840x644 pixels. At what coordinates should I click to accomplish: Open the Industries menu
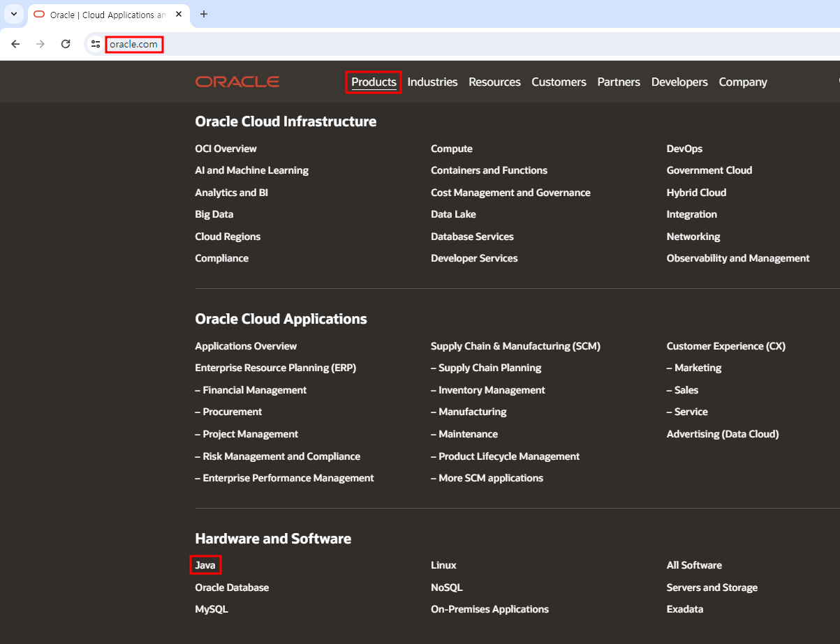coord(432,82)
